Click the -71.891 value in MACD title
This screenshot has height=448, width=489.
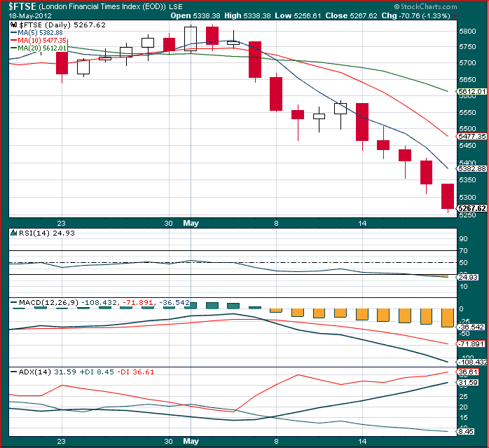[x=138, y=302]
